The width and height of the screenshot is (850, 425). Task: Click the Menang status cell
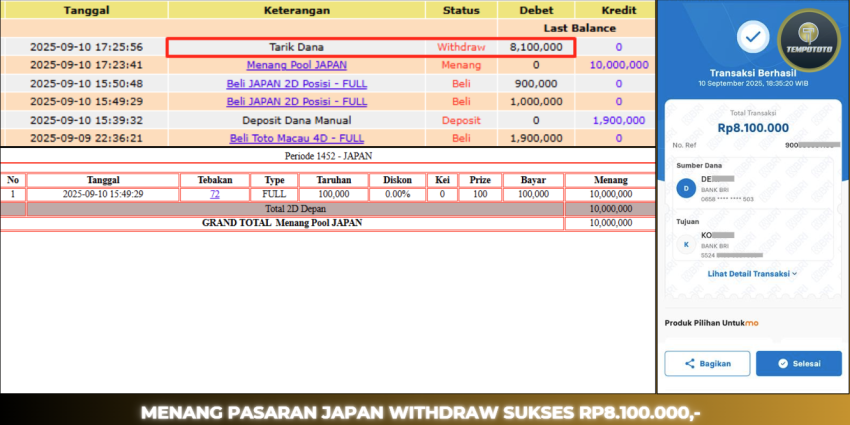(461, 65)
